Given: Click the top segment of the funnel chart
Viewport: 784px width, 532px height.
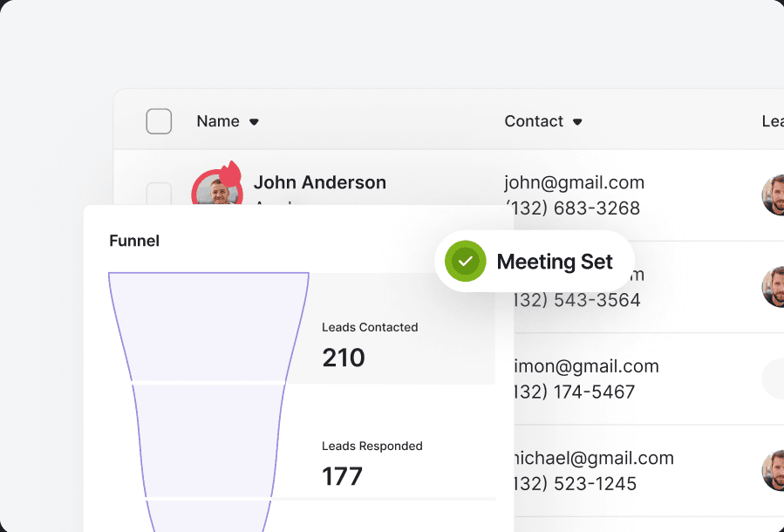Looking at the screenshot, I should (x=208, y=327).
